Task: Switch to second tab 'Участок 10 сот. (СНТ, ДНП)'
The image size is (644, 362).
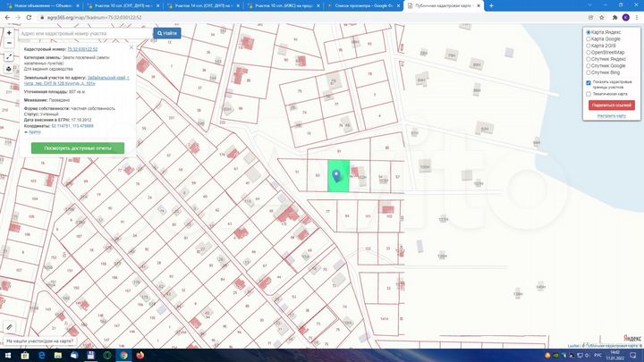Action: (x=123, y=5)
